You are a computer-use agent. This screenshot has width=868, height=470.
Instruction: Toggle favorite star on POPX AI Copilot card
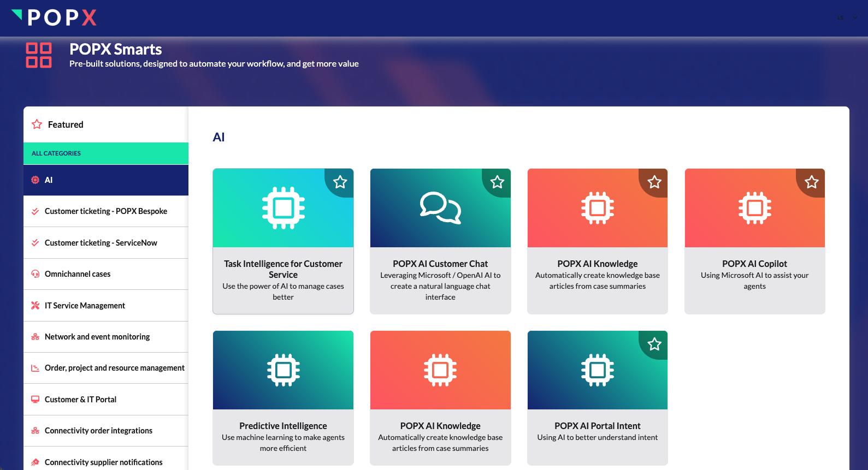812,182
